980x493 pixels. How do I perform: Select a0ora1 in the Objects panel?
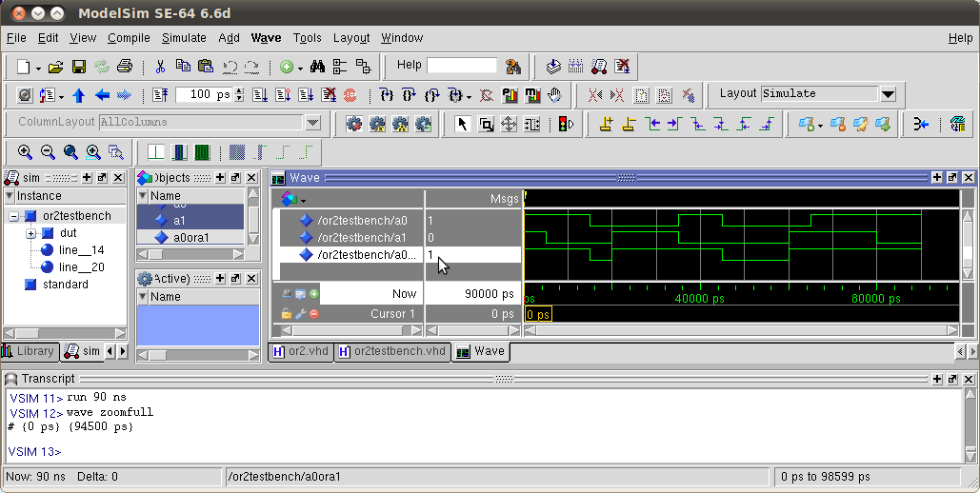(190, 237)
